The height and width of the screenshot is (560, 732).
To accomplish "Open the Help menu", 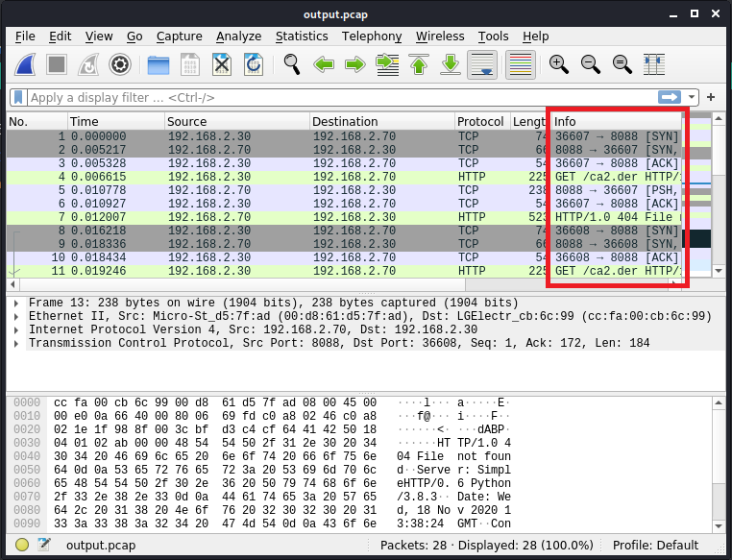I will (x=535, y=36).
